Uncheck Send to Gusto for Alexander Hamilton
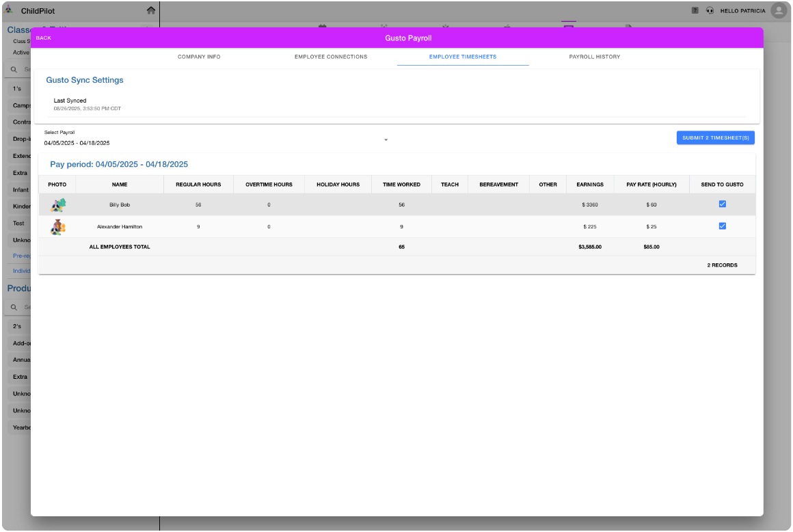793x532 pixels. 722,226
